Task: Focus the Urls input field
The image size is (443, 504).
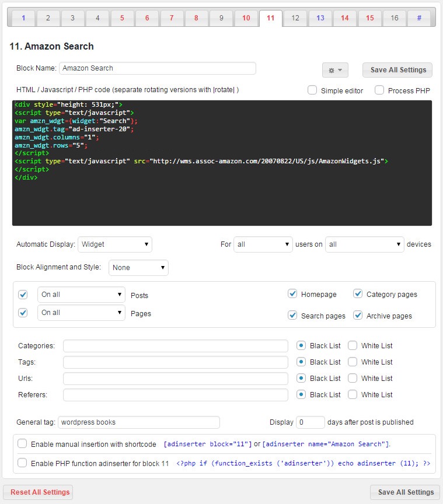Action: tap(176, 379)
